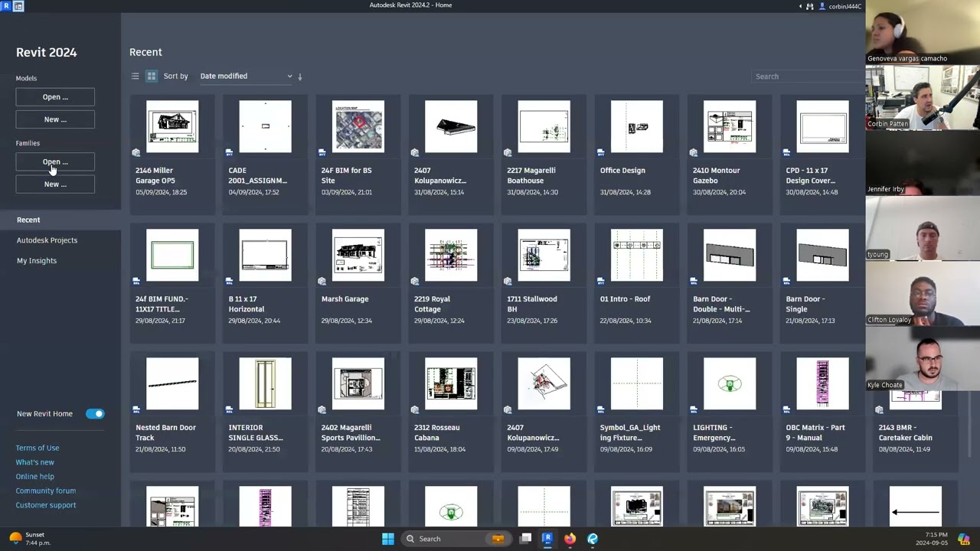Open 2217 Magarelli Boathouse thumbnail
Image resolution: width=980 pixels, height=551 pixels.
click(x=544, y=126)
